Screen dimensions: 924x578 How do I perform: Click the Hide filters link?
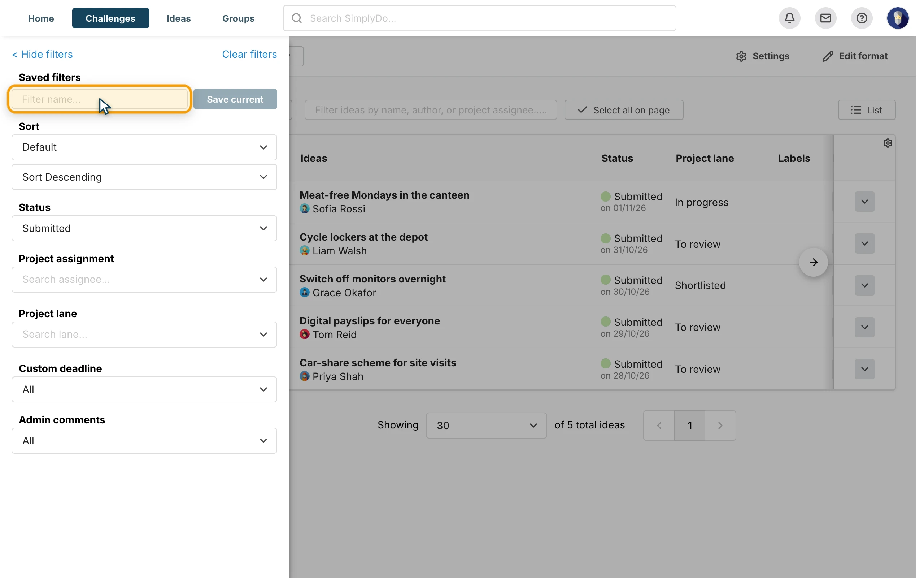point(42,54)
